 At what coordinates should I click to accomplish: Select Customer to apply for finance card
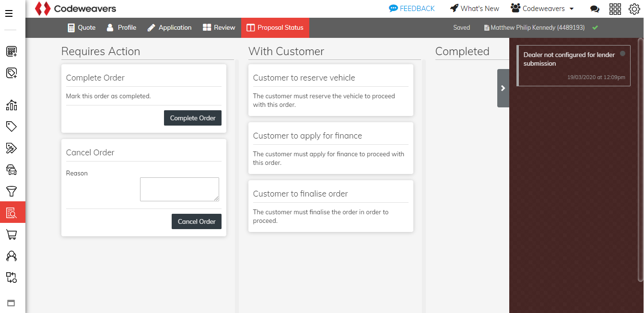point(331,148)
